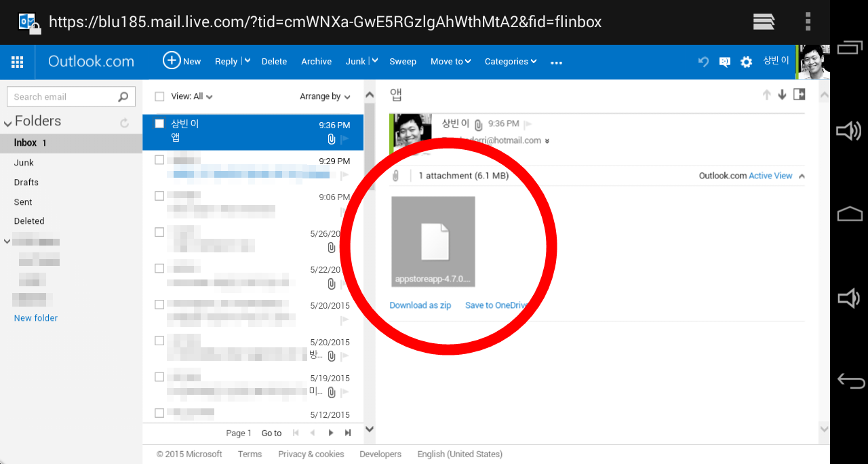Open the Outlook app launcher grid
The image size is (868, 464).
coord(18,62)
